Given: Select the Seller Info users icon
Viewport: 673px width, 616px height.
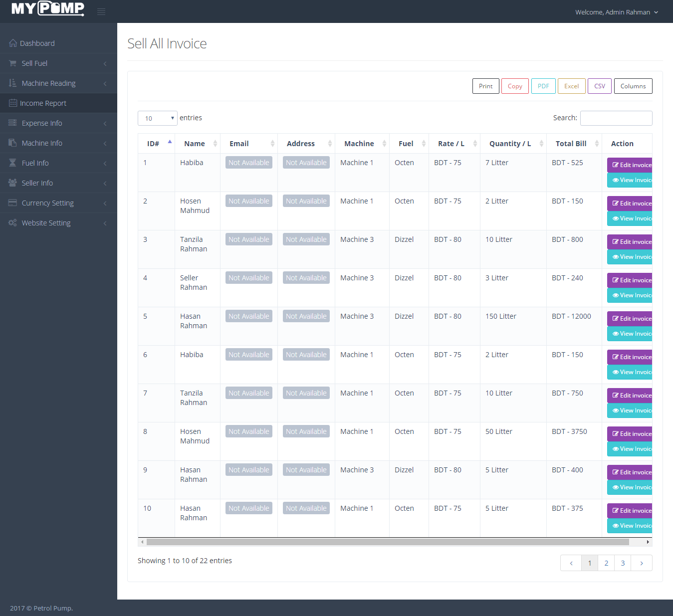Looking at the screenshot, I should 12,183.
